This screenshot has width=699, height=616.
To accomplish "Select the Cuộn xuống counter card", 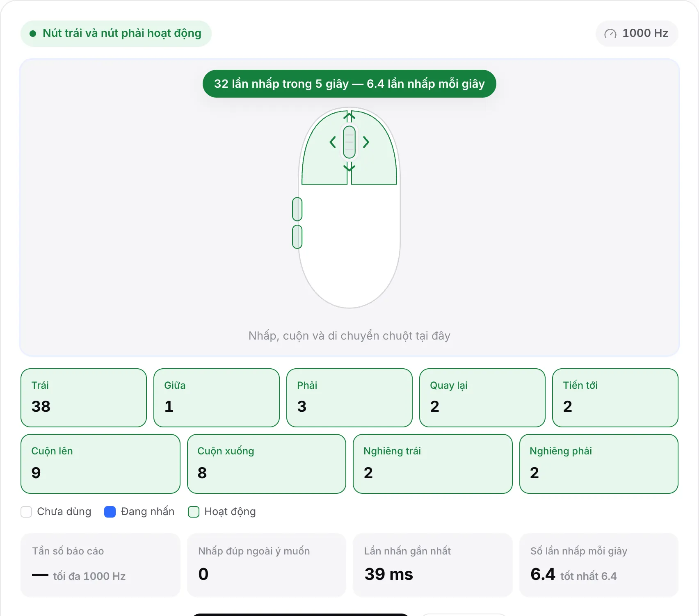I will [267, 464].
